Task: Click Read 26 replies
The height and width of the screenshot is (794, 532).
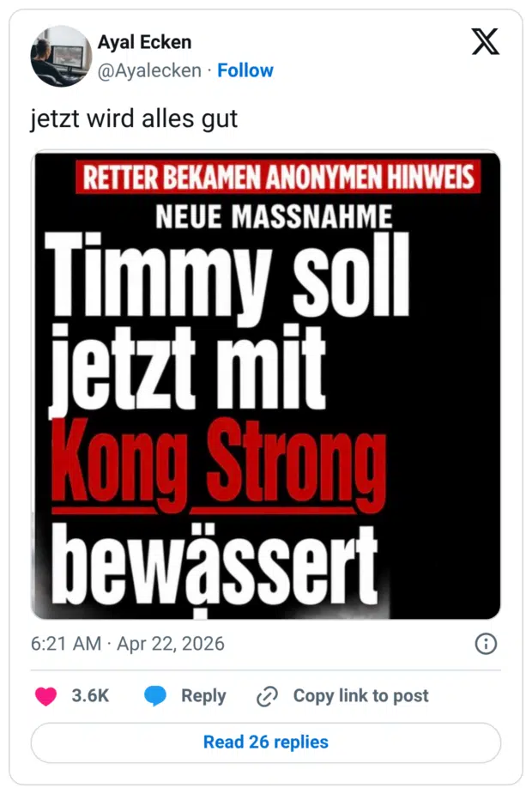Action: pos(265,742)
